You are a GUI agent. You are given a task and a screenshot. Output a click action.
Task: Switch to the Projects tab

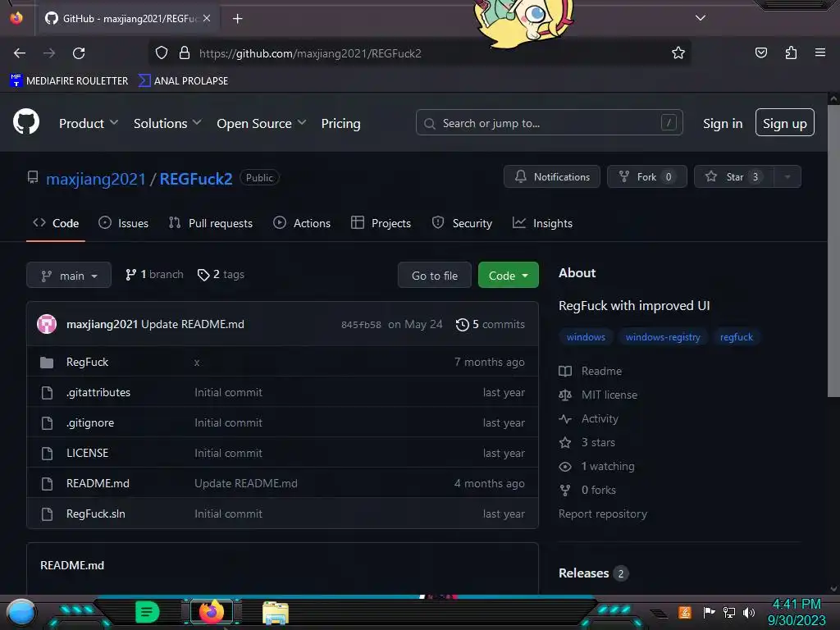pos(381,223)
